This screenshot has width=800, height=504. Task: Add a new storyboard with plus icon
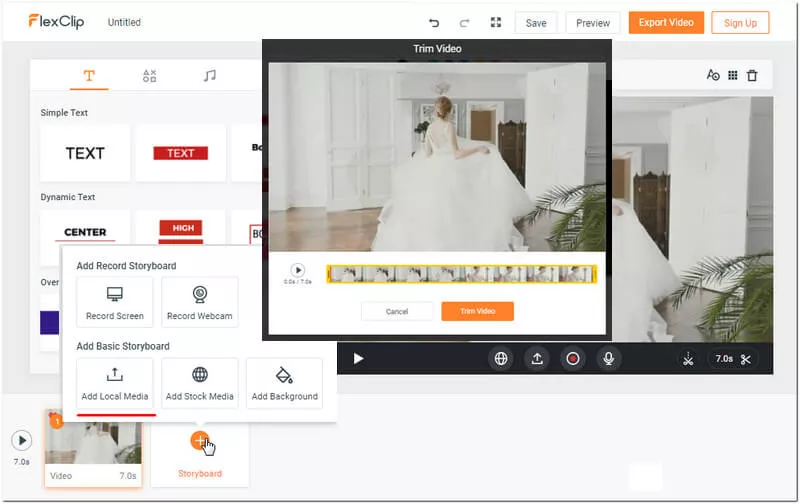click(199, 440)
